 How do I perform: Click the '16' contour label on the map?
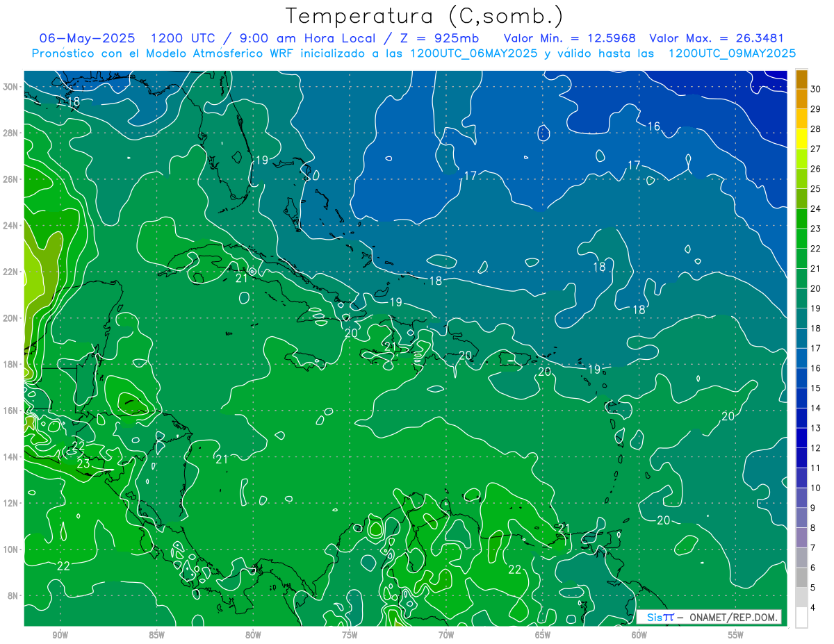click(x=654, y=126)
